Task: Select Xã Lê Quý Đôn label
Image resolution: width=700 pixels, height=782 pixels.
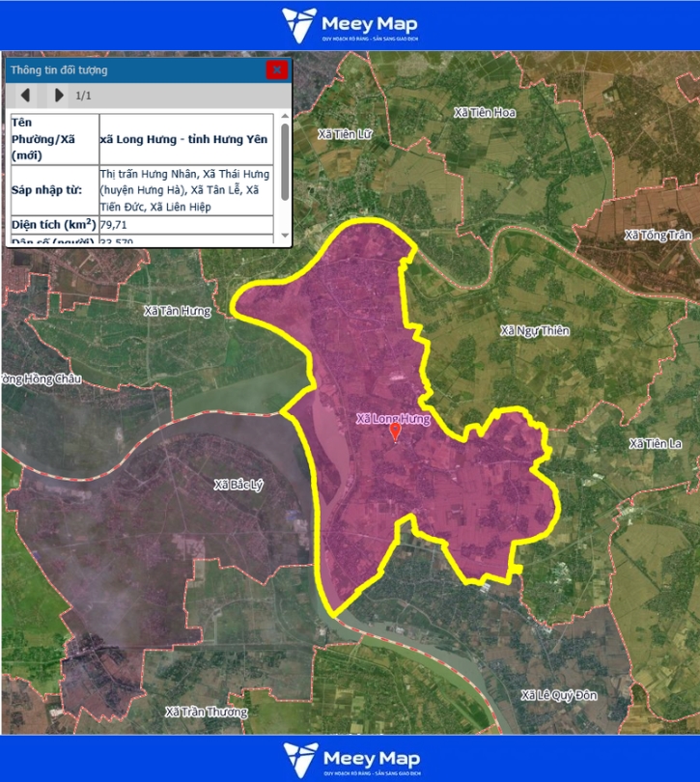Action: click(x=559, y=695)
